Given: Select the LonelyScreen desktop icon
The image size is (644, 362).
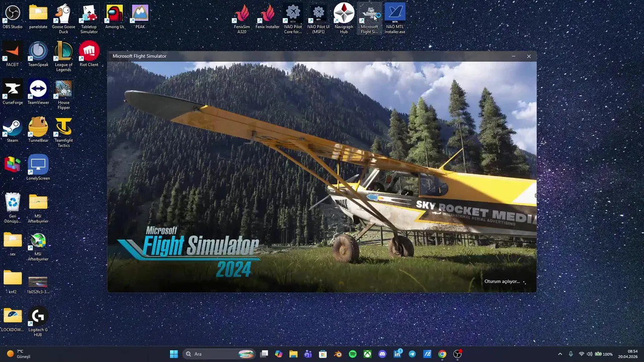Looking at the screenshot, I should click(38, 167).
